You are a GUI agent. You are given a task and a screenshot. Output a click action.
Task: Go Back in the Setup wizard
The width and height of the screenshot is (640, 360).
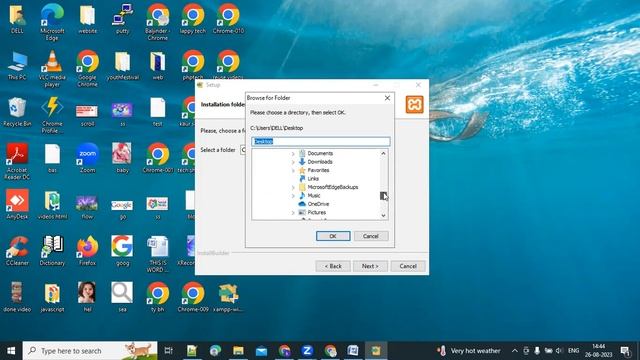[x=333, y=266]
